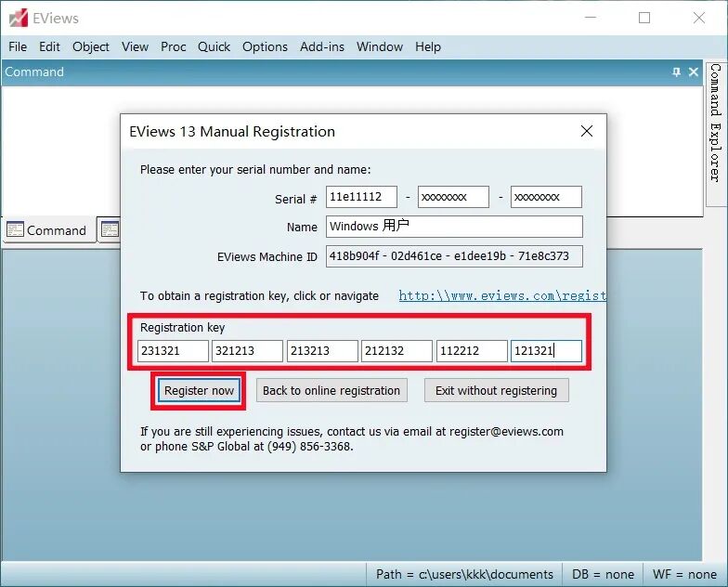Open the Edit menu
The image size is (728, 587).
[49, 46]
